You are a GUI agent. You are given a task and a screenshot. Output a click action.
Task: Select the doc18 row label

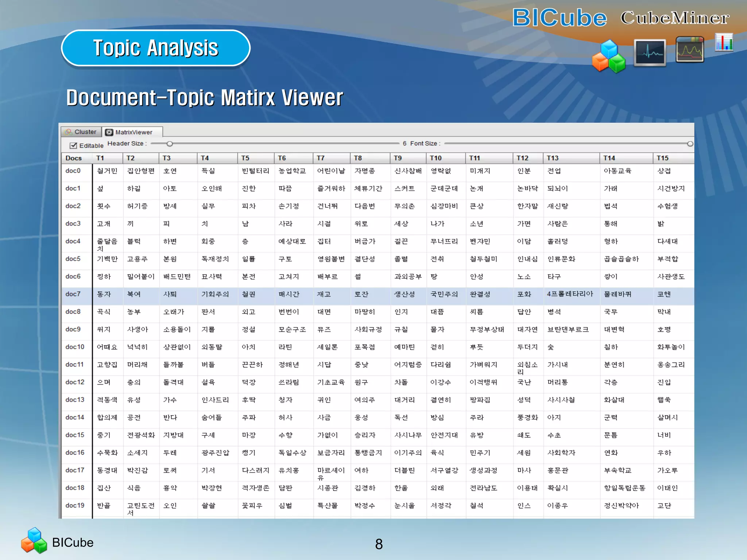(75, 488)
